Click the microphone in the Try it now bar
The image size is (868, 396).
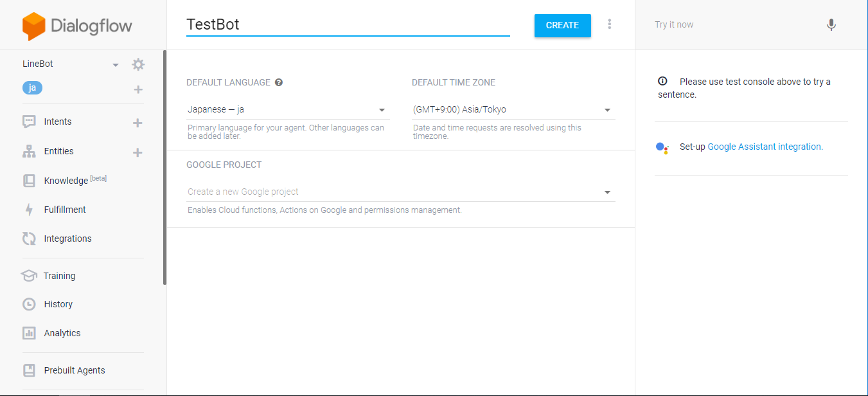[831, 24]
